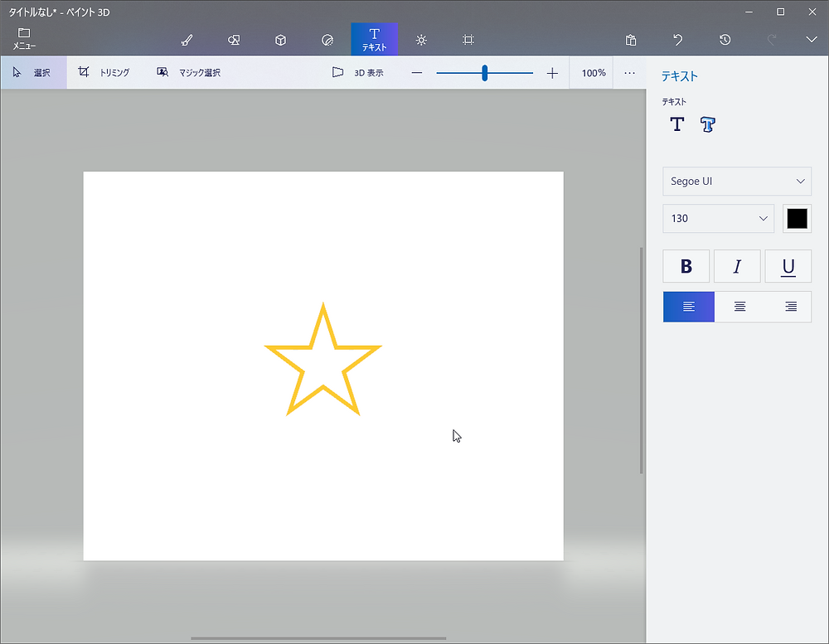
Task: Expand the top toolbar chevron
Action: coord(812,40)
